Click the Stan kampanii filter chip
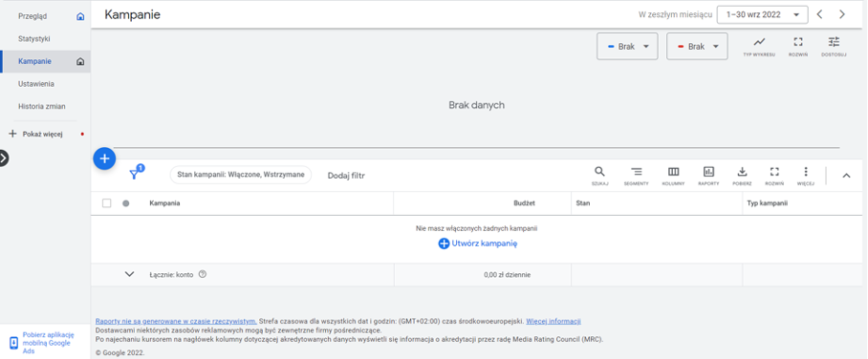Screen dimensions: 868x359 pos(241,175)
